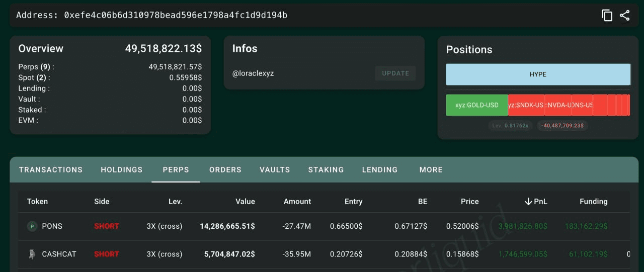Go to the VAULTS tab
This screenshot has height=272, width=644.
(275, 170)
